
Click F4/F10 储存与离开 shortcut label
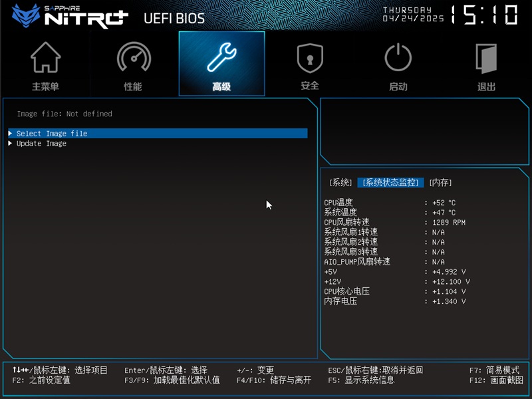[274, 380]
